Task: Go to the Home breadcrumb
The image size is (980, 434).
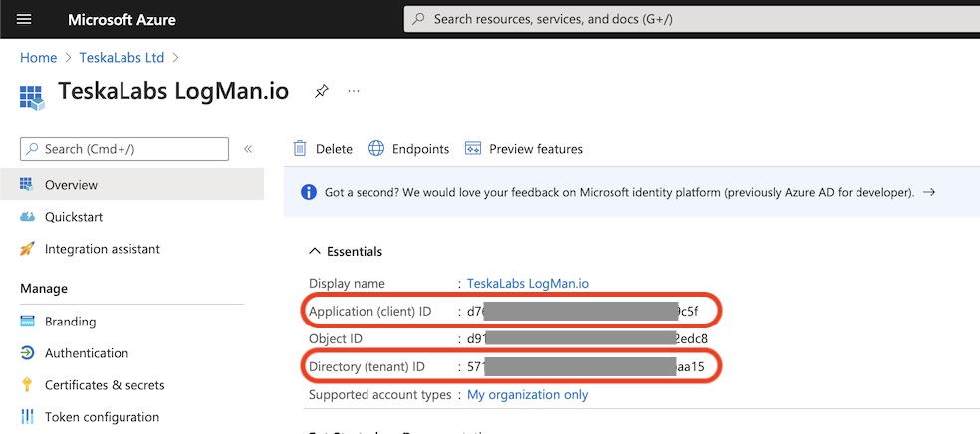Action: [38, 58]
